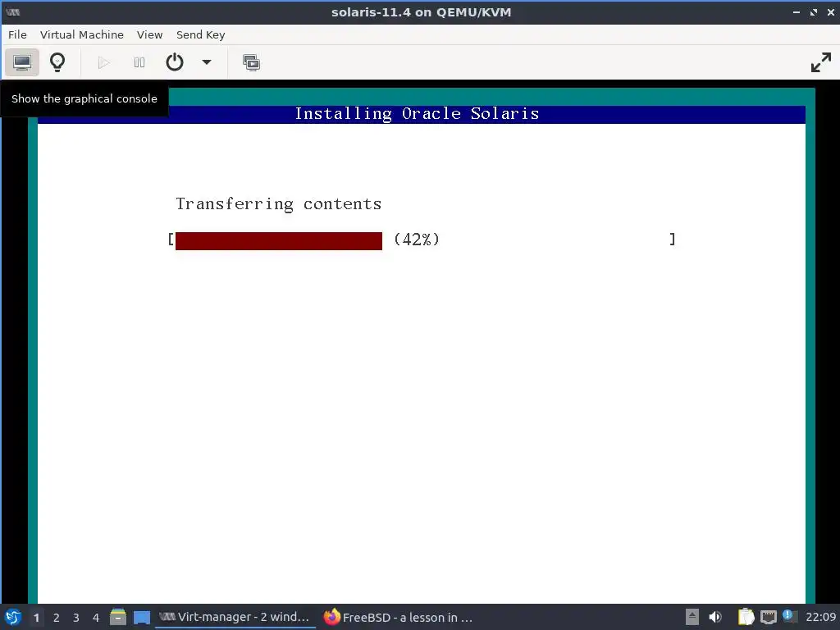Pause the virtual machine
Viewport: 840px width, 630px height.
[x=139, y=62]
